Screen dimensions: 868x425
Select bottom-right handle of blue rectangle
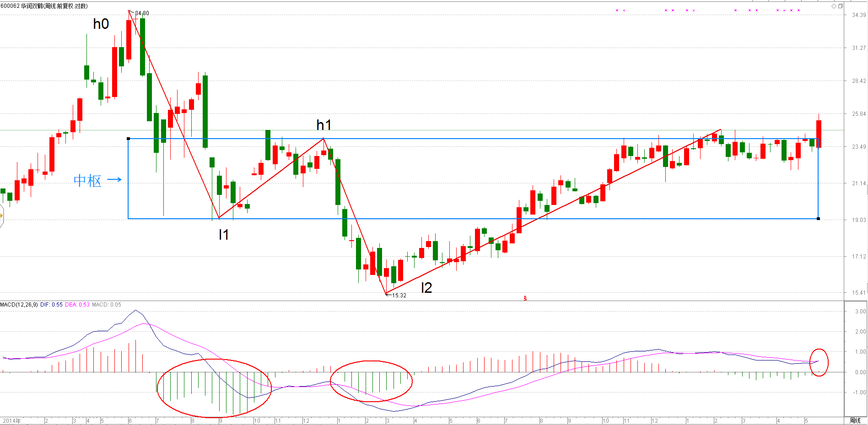818,219
